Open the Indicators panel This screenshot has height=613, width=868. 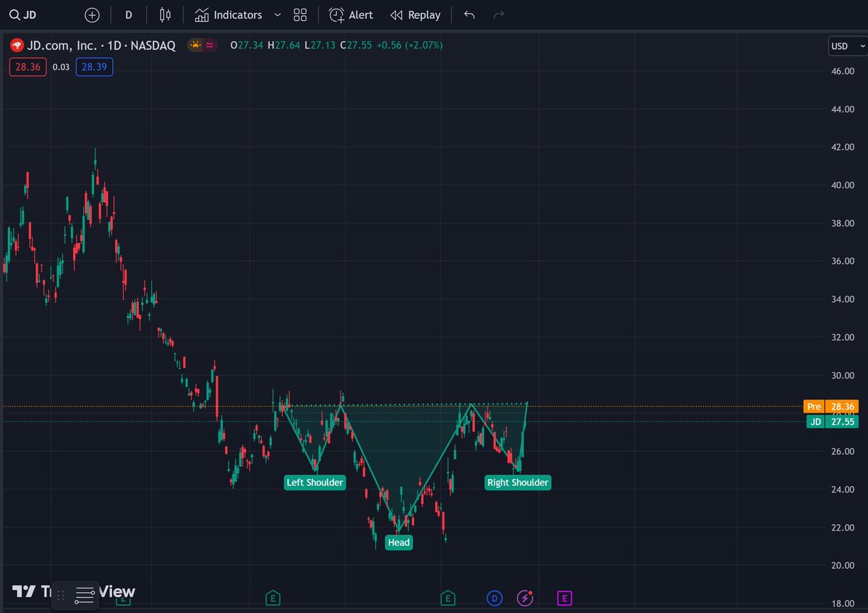click(229, 15)
